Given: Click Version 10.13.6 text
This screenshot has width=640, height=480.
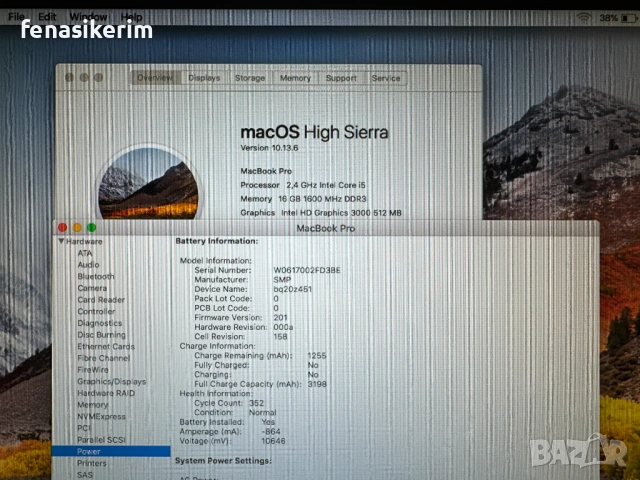Looking at the screenshot, I should click(x=269, y=148).
